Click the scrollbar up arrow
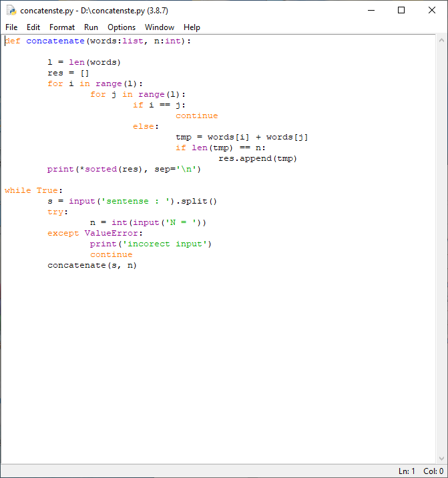The image size is (448, 478). point(441,41)
